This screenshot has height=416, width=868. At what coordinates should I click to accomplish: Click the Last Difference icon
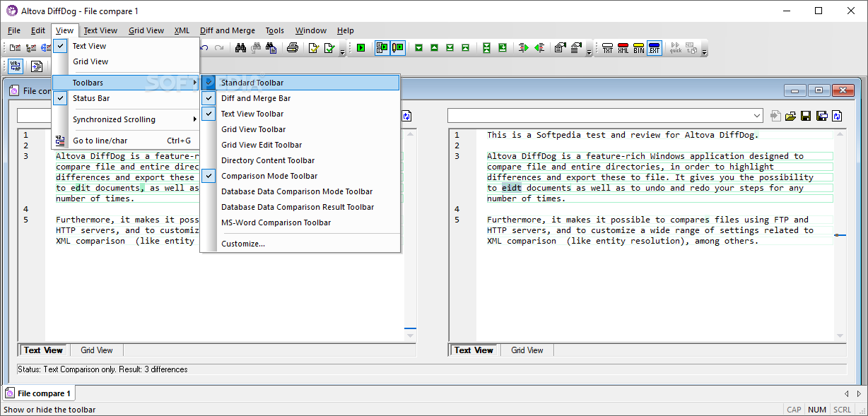click(450, 48)
